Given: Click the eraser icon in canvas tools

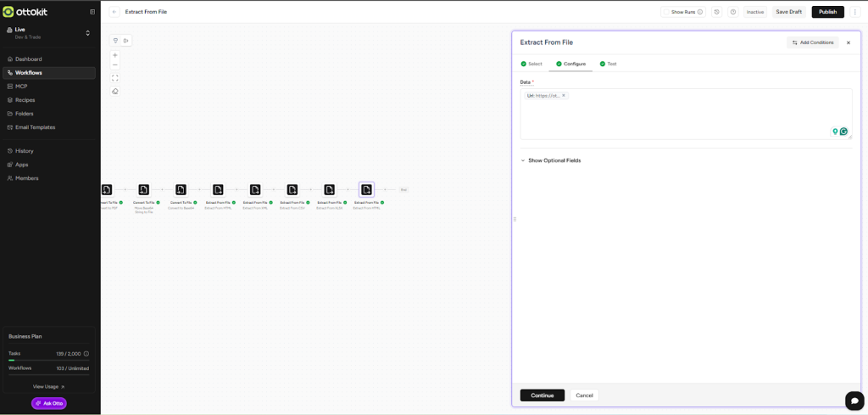Looking at the screenshot, I should tap(115, 91).
